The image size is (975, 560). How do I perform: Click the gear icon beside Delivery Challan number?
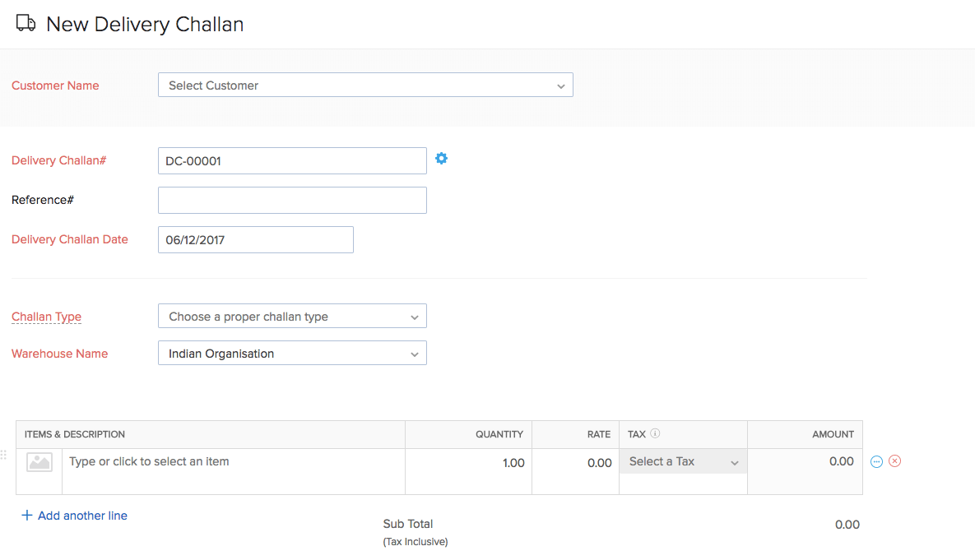point(441,159)
